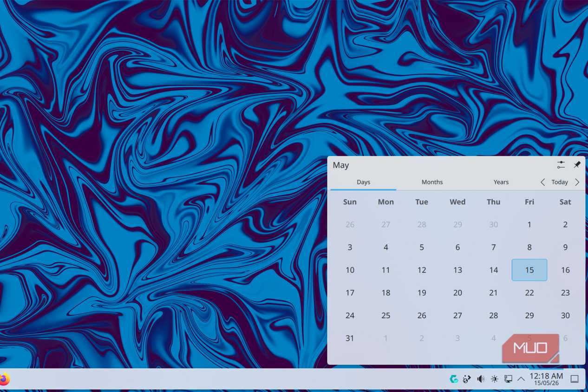Select grayed-out April 28 under Tue
Viewport: 588px width, 392px height.
pos(422,224)
